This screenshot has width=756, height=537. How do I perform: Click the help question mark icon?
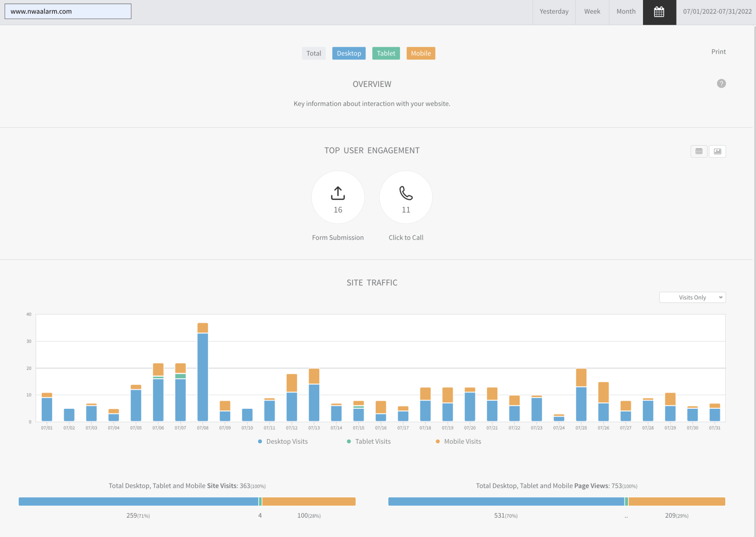pyautogui.click(x=721, y=83)
